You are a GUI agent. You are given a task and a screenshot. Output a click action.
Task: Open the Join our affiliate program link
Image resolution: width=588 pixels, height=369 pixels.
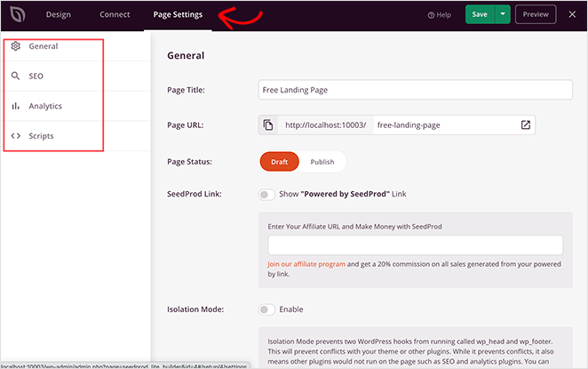[308, 264]
